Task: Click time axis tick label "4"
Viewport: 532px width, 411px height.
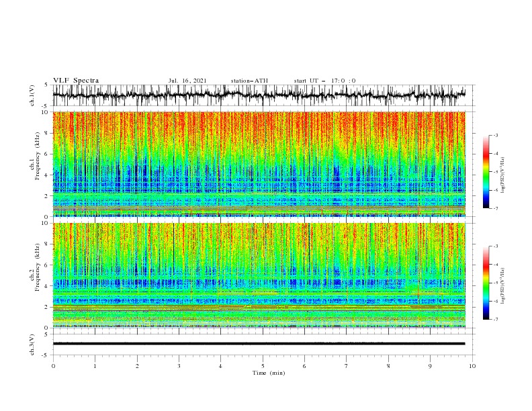Action: [x=220, y=366]
